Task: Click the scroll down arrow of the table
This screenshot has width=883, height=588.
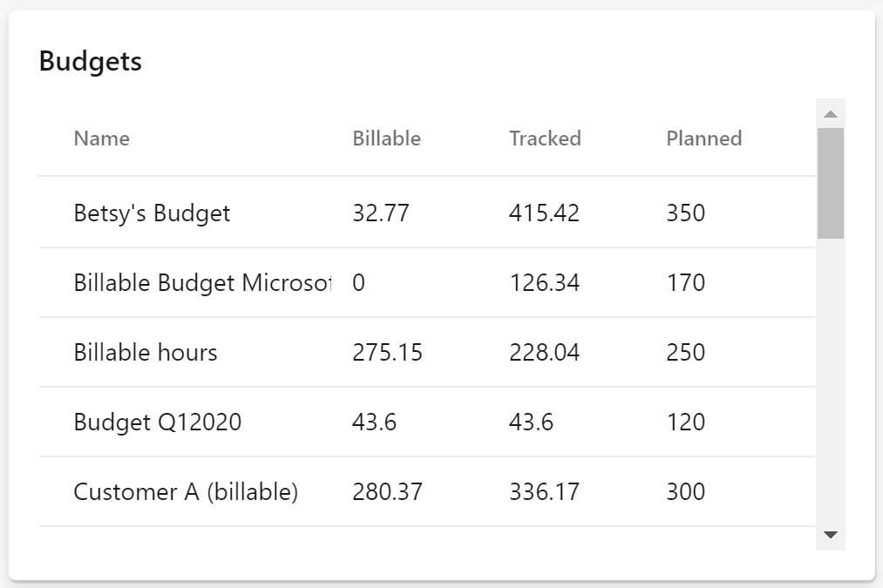Action: coord(831,535)
